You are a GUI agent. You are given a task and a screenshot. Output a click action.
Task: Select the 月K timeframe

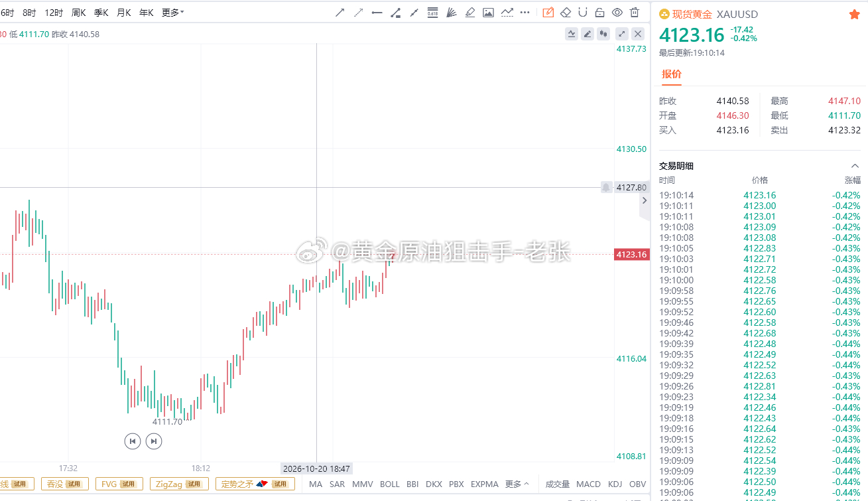(124, 13)
